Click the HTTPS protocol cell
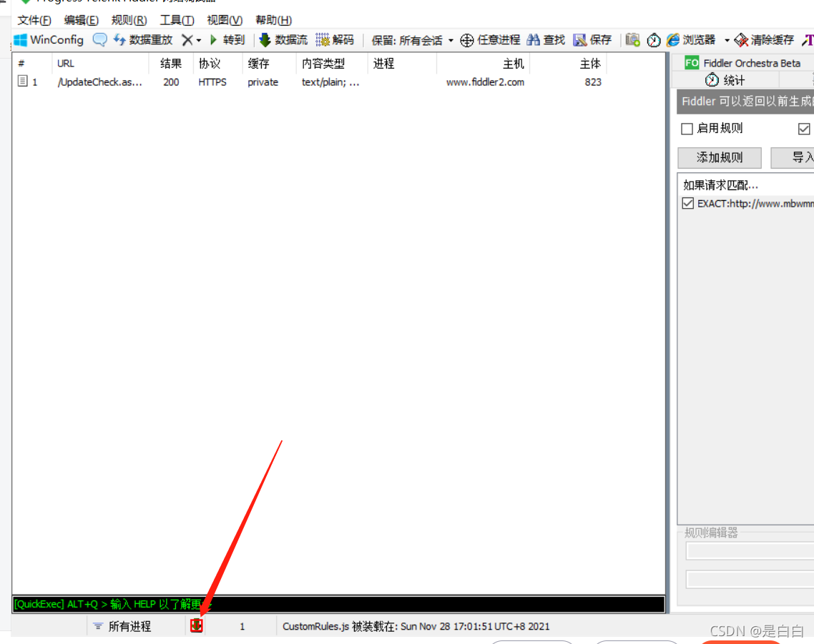 pos(212,82)
